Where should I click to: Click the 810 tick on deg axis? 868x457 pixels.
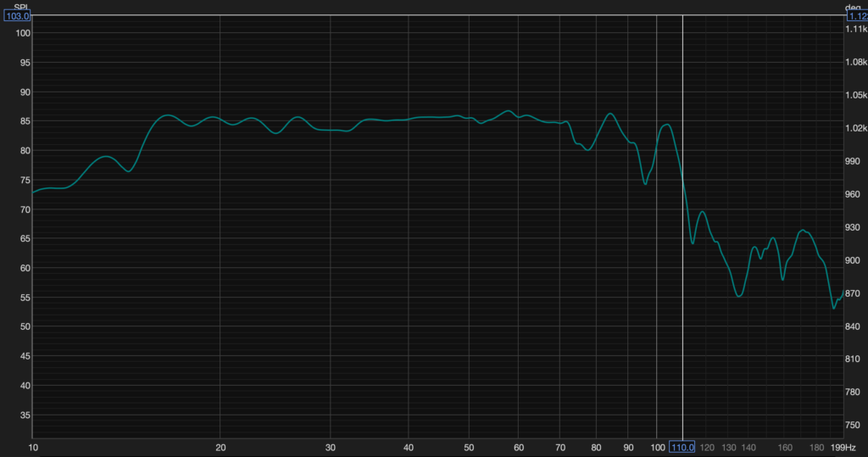point(853,359)
